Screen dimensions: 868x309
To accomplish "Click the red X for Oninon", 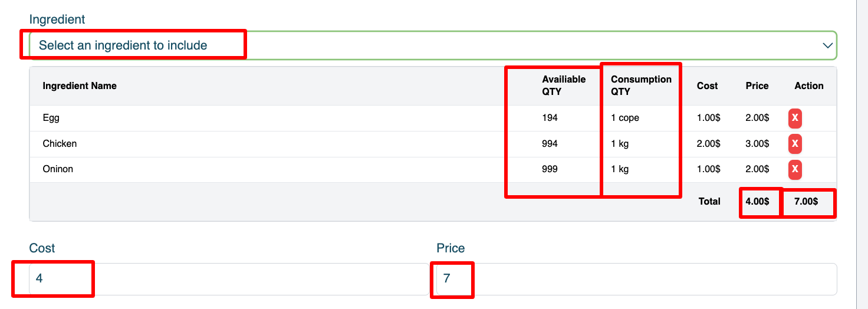I will tap(795, 169).
